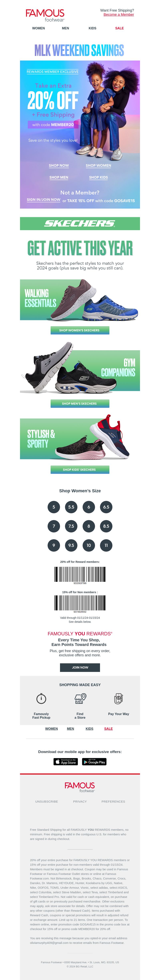Click the Skechers logo banner
Screen dimensions: 160x980
click(x=80, y=223)
